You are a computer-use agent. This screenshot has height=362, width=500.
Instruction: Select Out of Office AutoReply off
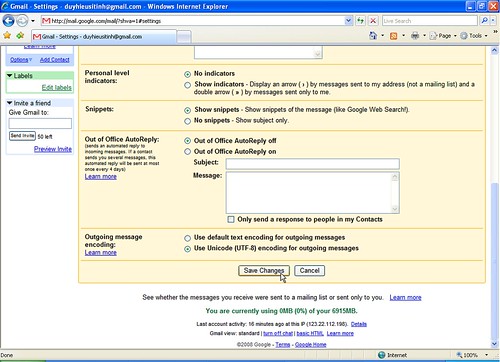tap(188, 141)
